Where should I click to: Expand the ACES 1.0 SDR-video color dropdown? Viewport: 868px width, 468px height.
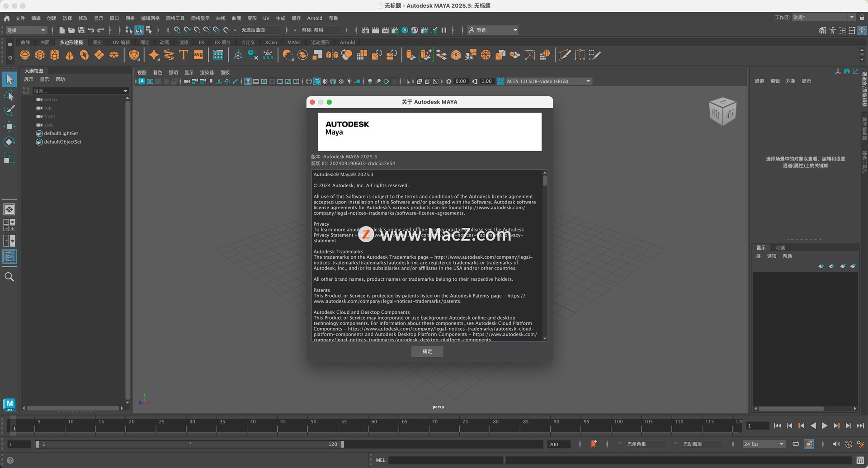pyautogui.click(x=588, y=81)
